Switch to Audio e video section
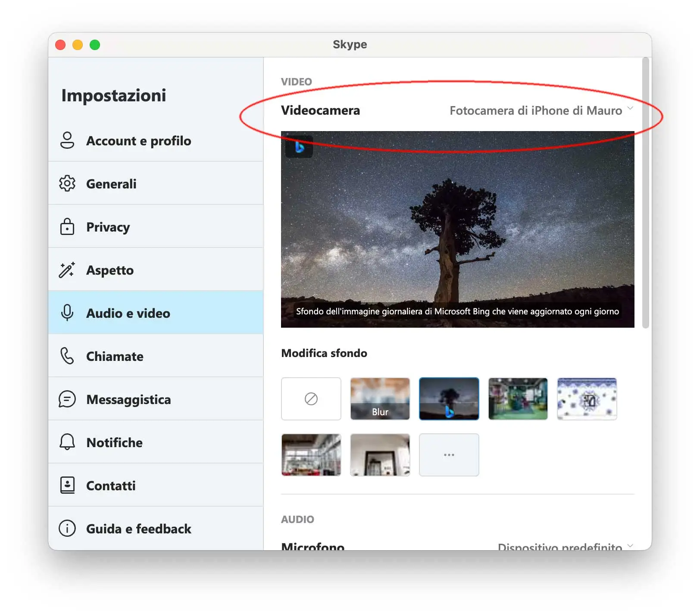The width and height of the screenshot is (700, 614). coord(128,313)
